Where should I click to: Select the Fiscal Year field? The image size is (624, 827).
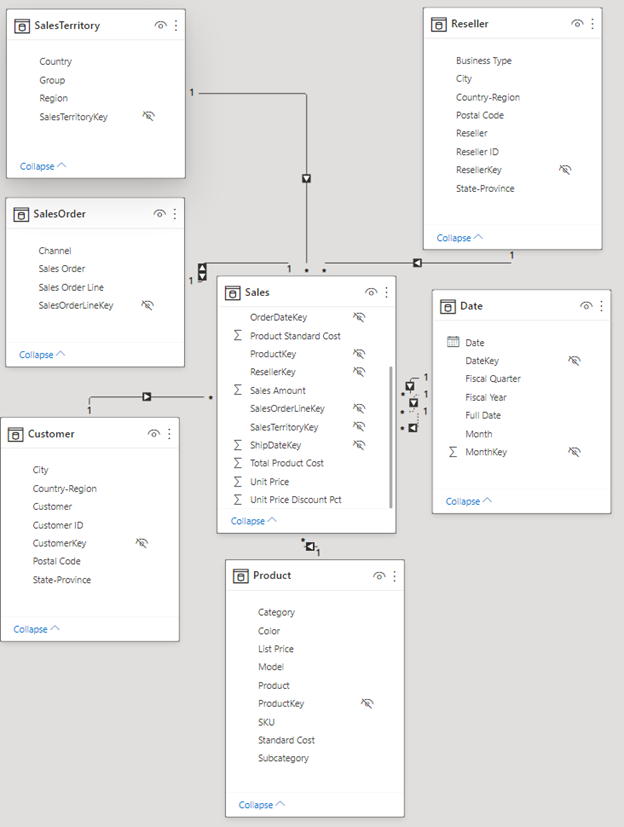[485, 397]
